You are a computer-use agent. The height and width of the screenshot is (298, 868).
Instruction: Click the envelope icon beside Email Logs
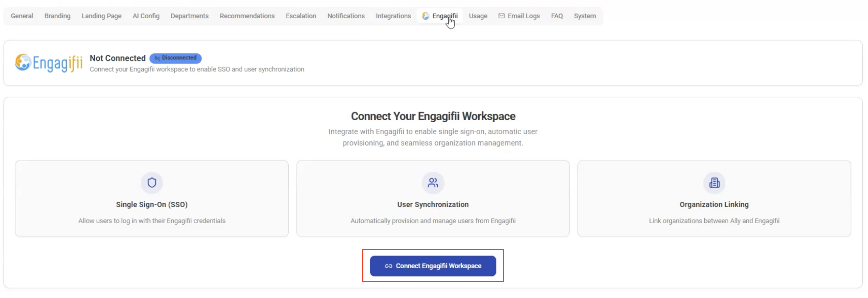(x=501, y=16)
